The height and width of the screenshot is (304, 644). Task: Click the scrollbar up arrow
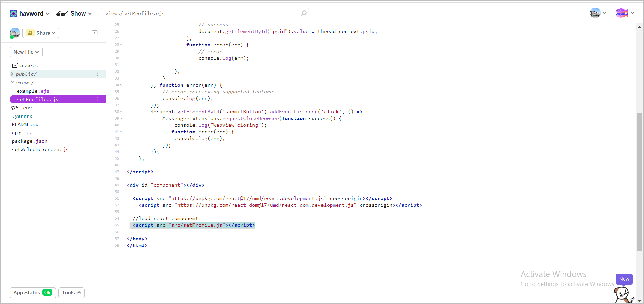click(639, 27)
